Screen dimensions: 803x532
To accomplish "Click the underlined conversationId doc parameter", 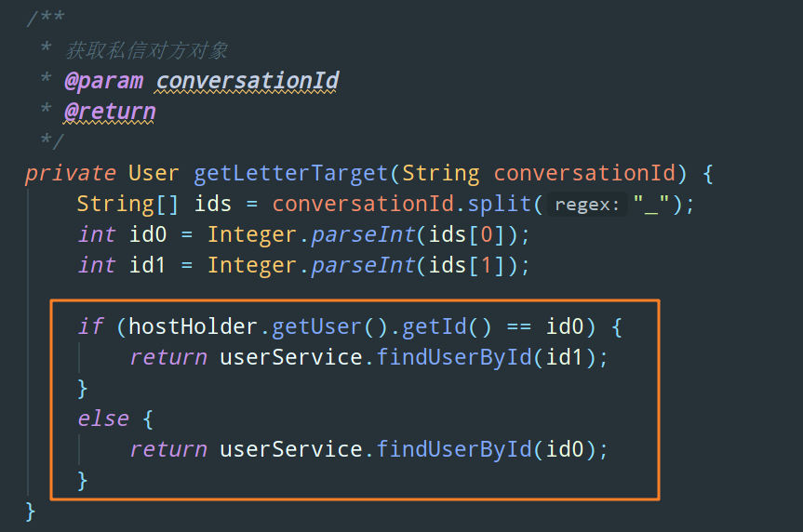I will coord(247,81).
